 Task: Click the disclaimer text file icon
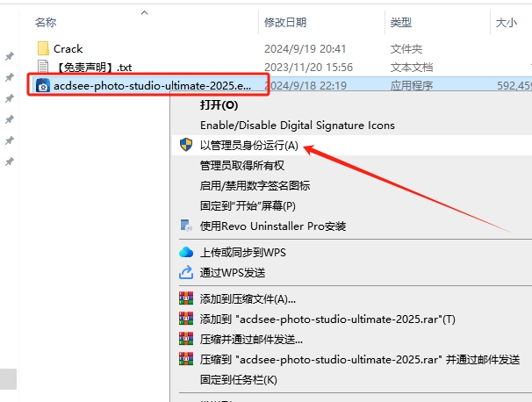[43, 67]
